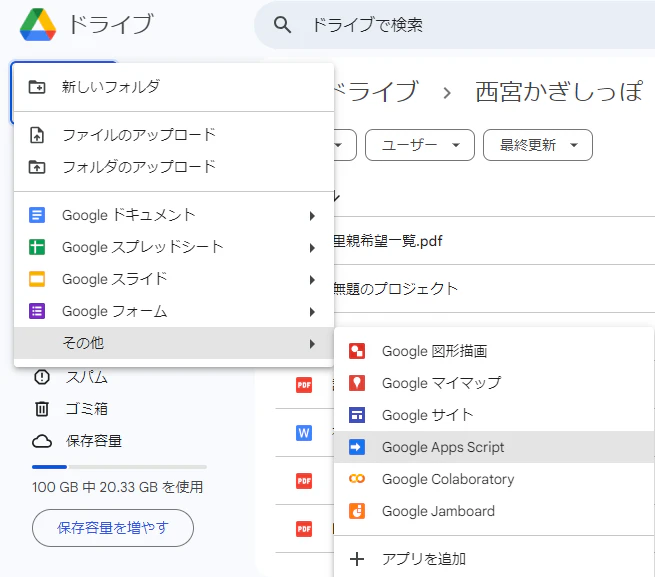This screenshot has height=577, width=655.
Task: Click the file upload icon
Action: [37, 135]
